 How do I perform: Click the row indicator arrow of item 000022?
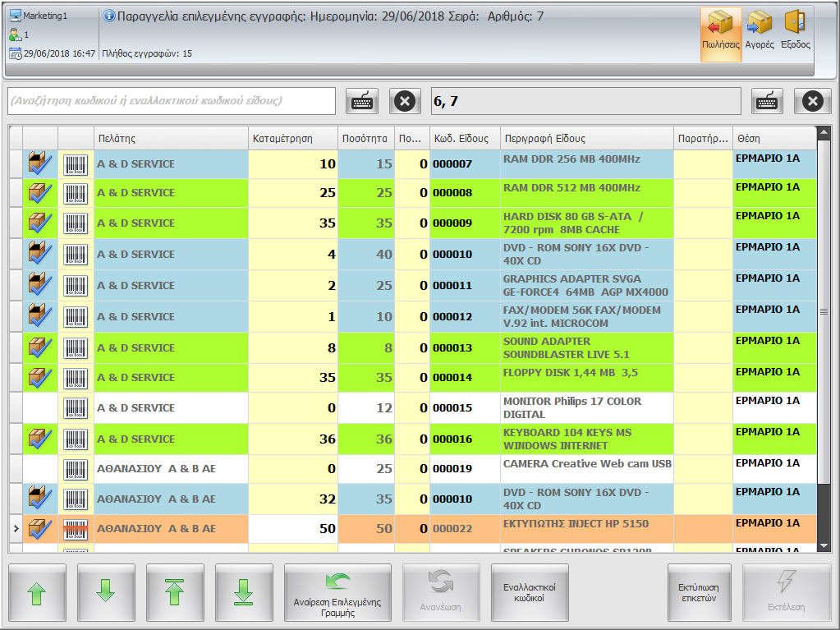pyautogui.click(x=16, y=528)
